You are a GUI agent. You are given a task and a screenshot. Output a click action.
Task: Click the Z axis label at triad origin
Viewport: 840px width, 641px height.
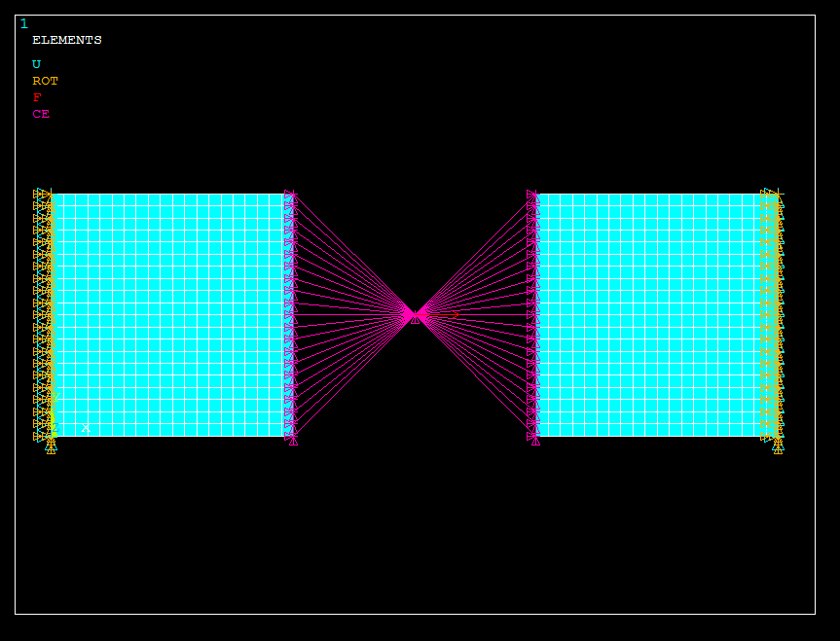[54, 428]
